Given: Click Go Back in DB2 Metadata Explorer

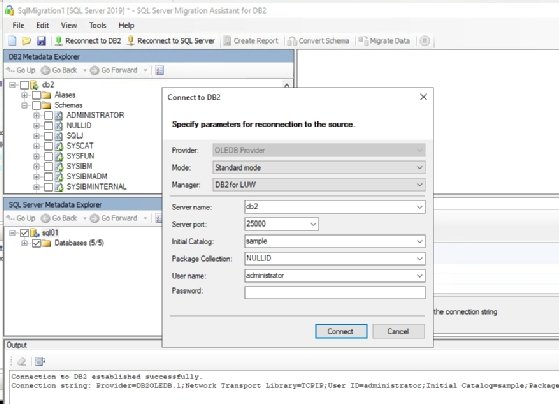Looking at the screenshot, I should click(x=59, y=70).
